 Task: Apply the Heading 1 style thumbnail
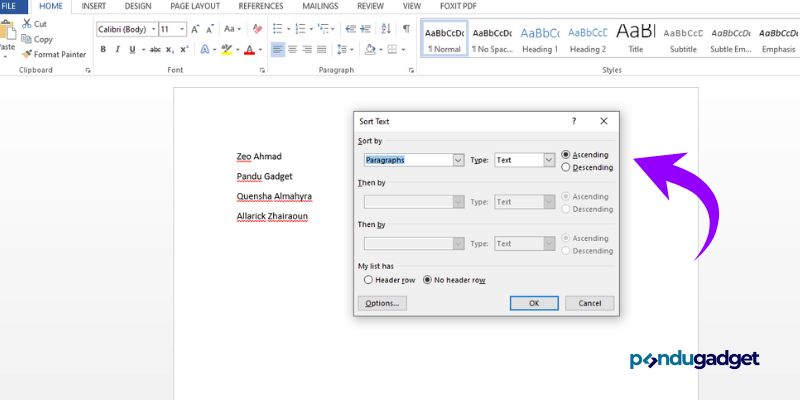click(x=540, y=38)
